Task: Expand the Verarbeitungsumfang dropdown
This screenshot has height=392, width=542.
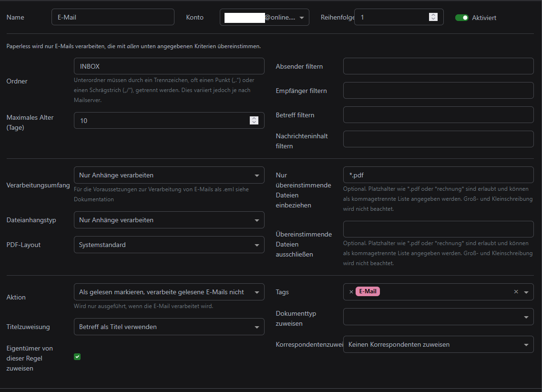Action: [x=169, y=175]
